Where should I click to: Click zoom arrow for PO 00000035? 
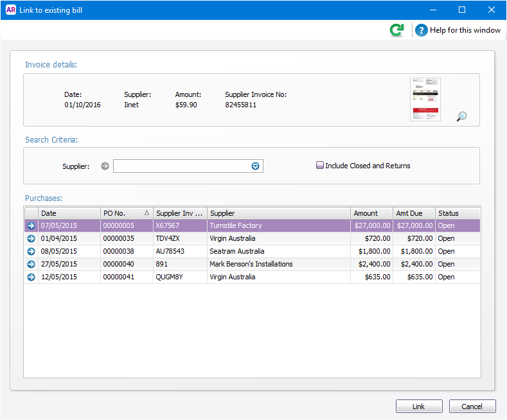[31, 239]
